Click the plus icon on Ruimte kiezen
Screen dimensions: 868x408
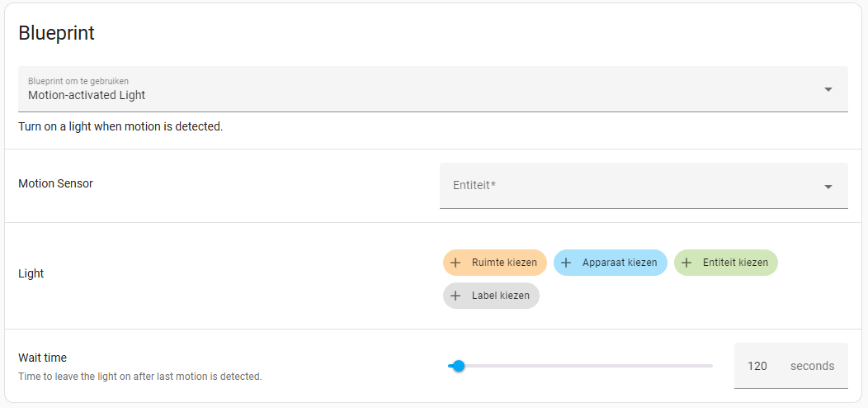click(x=455, y=263)
